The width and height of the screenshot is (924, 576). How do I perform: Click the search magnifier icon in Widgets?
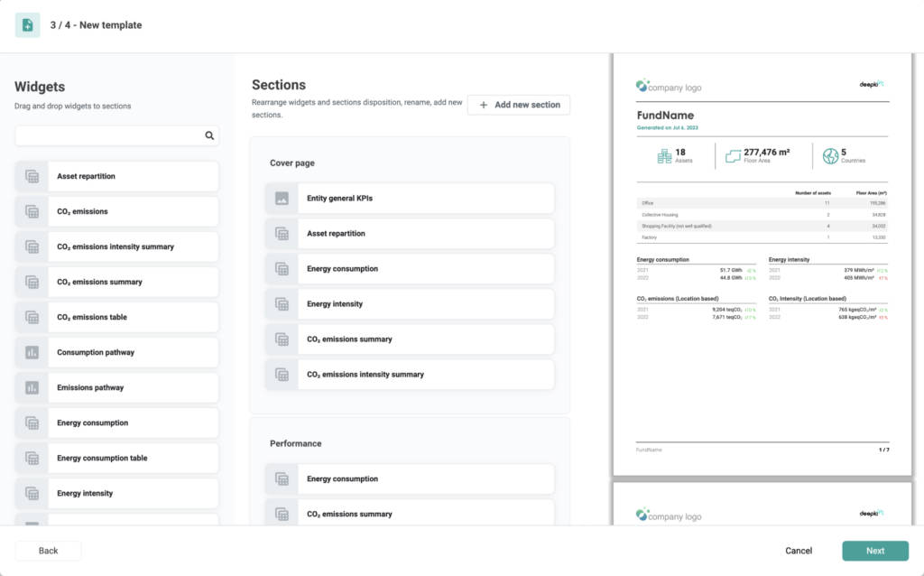(x=209, y=135)
